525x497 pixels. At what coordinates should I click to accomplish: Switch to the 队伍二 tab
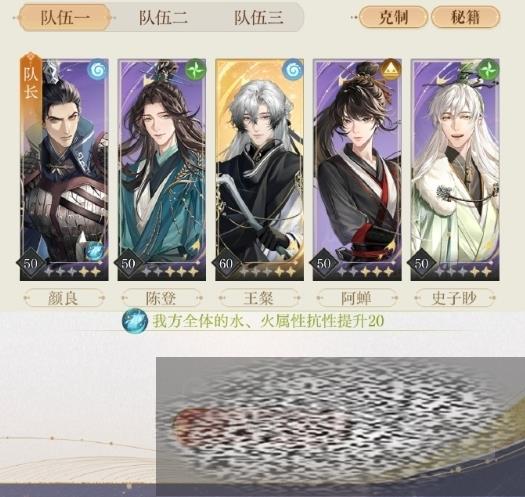pos(163,17)
